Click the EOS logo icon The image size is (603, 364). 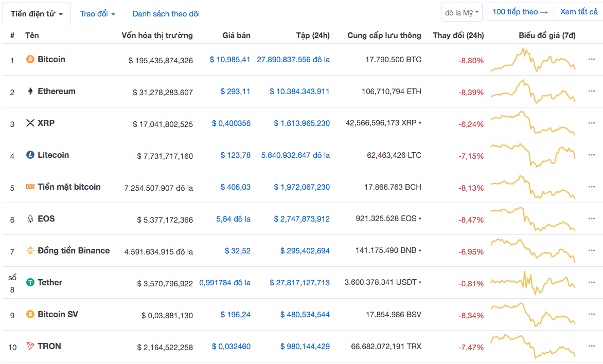30,219
